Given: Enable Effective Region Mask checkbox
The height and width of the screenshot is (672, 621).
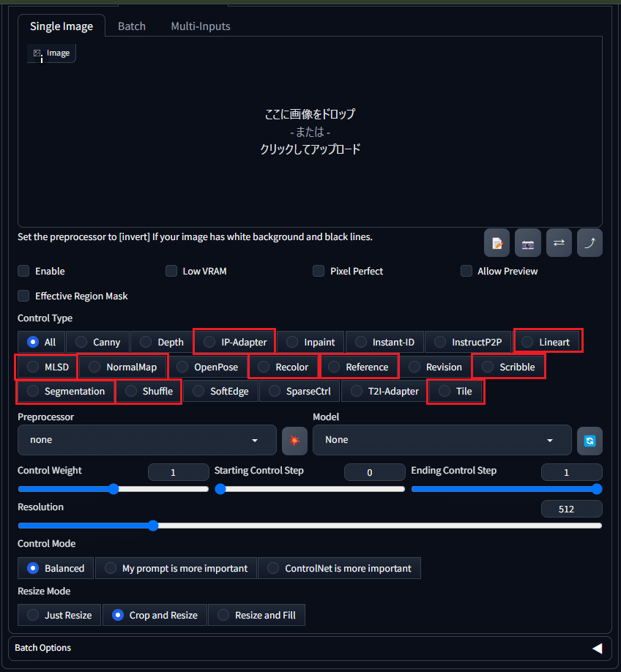Looking at the screenshot, I should (x=23, y=296).
